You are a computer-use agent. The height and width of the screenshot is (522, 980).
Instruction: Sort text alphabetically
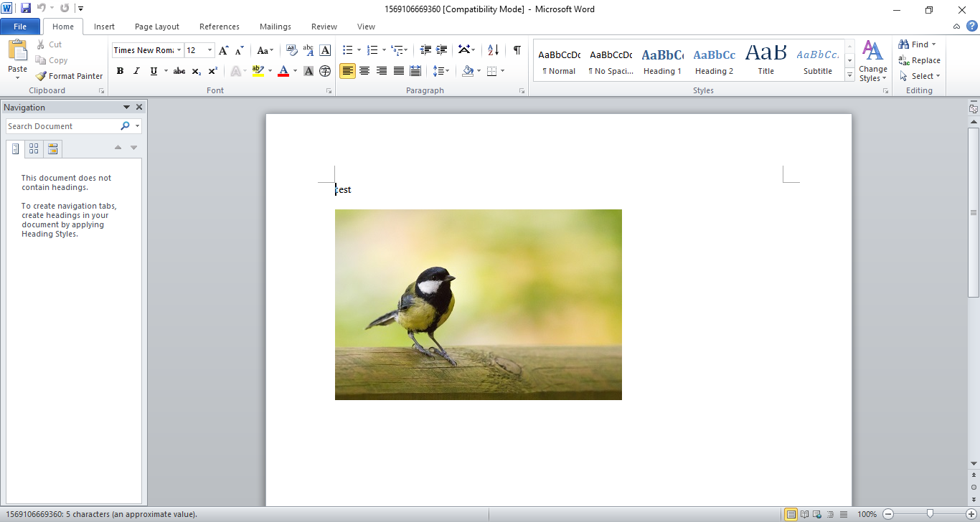click(491, 50)
